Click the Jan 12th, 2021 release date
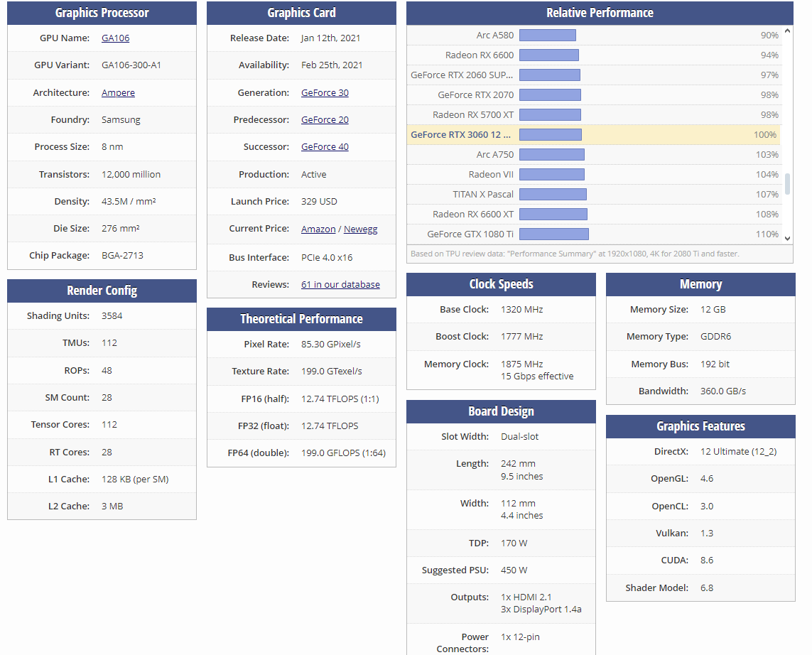 click(x=330, y=38)
